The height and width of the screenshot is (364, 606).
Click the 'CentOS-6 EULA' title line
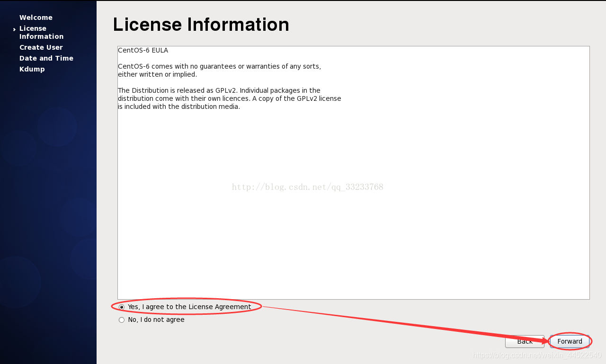click(x=143, y=50)
